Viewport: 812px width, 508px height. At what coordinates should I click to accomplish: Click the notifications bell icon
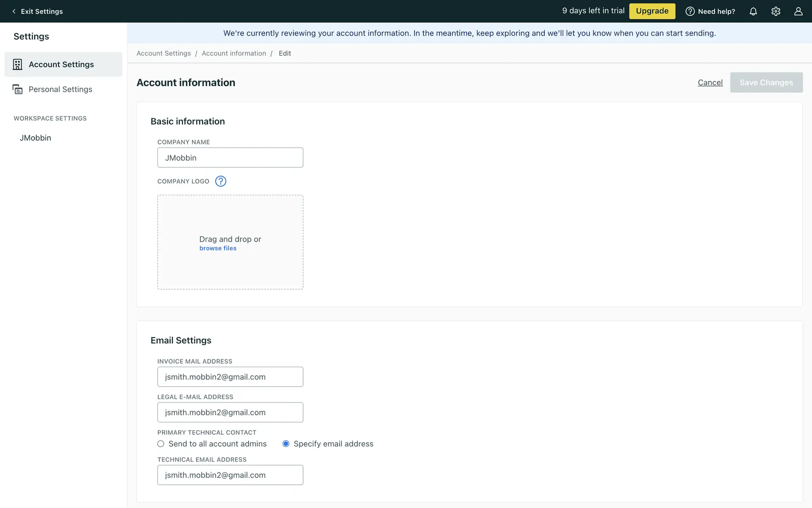(x=753, y=11)
